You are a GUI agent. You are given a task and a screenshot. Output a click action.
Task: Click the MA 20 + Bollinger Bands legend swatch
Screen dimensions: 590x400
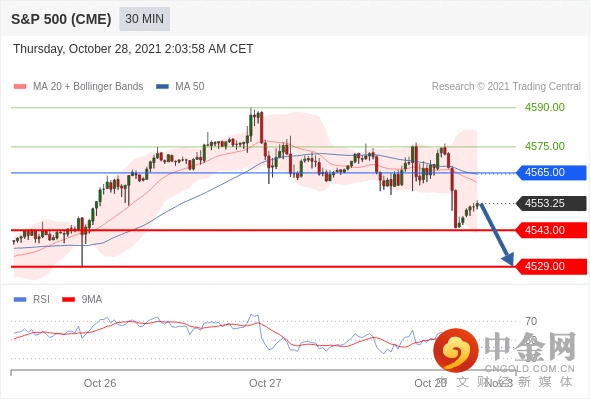point(20,87)
